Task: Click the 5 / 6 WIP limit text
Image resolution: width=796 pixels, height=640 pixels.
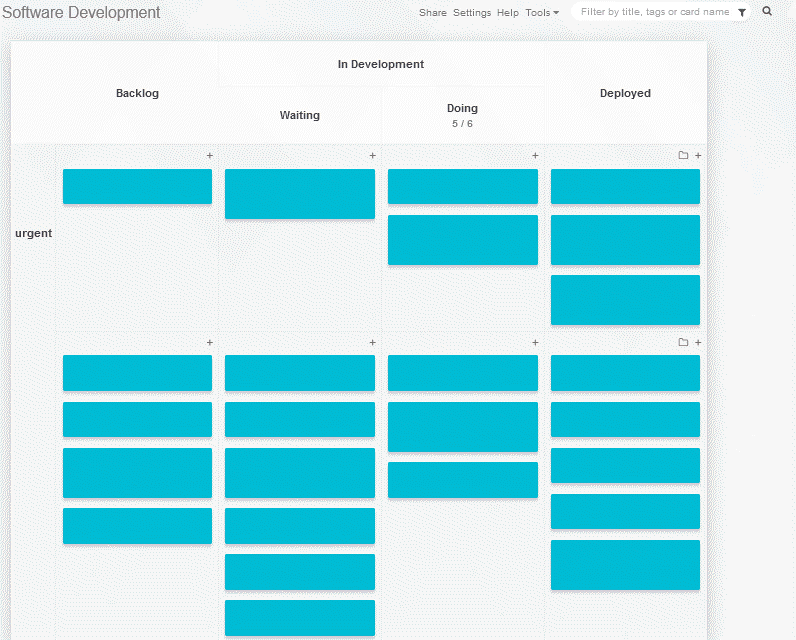Action: (x=462, y=124)
